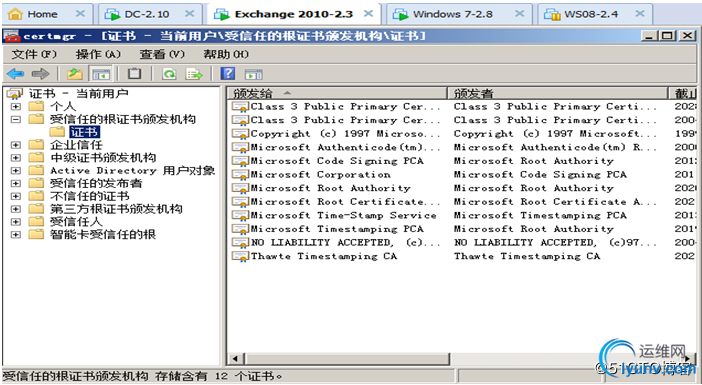Click the action pane toolbar icon

(253, 74)
